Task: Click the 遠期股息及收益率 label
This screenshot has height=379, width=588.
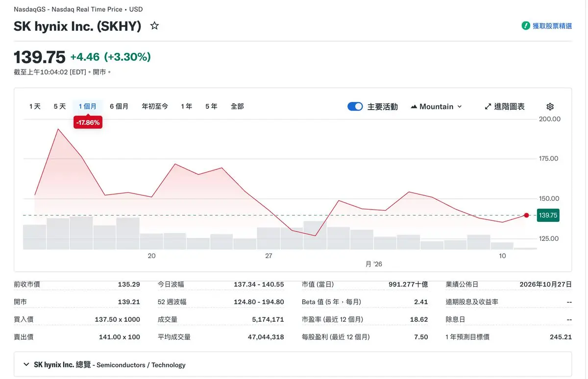Action: tap(472, 302)
